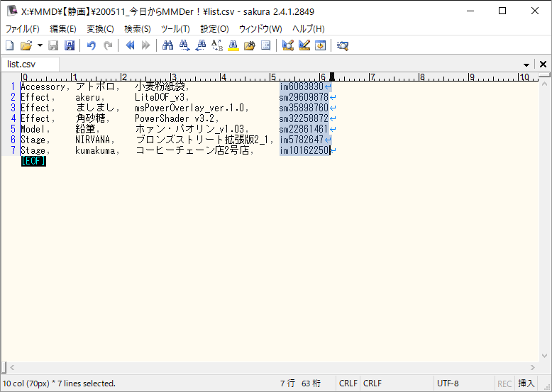
Task: Open the UTF-8 encoding selector
Action: pos(448,383)
